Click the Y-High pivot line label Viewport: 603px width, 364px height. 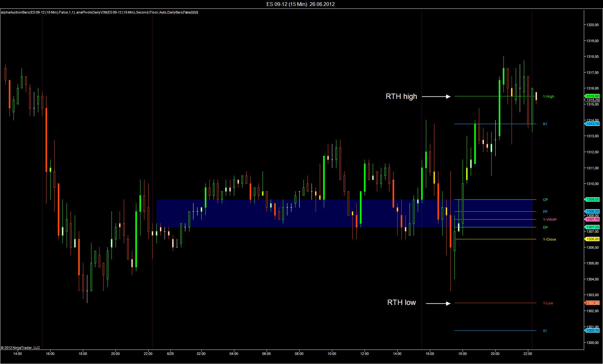[x=548, y=97]
